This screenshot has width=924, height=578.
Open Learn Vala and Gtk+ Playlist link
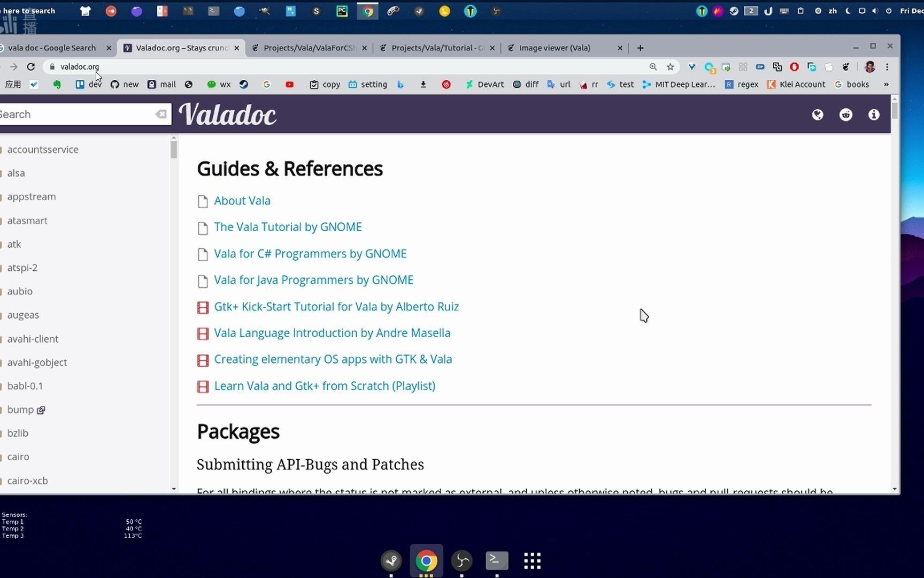(325, 386)
